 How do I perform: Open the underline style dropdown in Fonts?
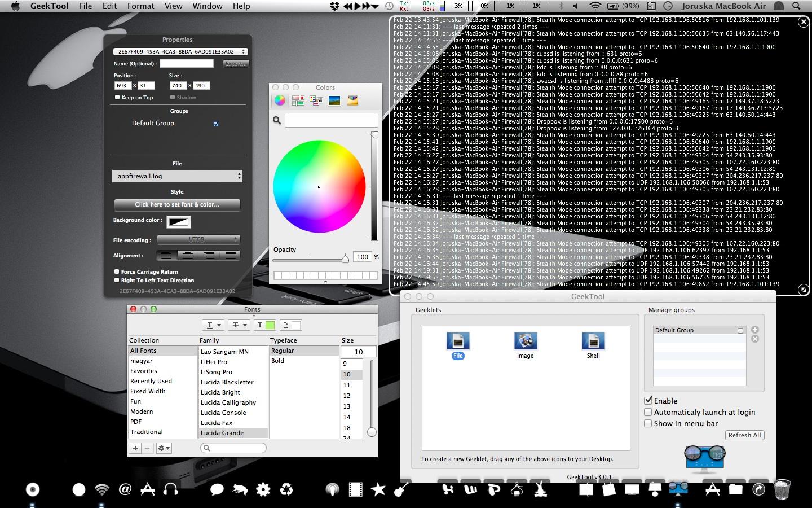click(x=213, y=325)
